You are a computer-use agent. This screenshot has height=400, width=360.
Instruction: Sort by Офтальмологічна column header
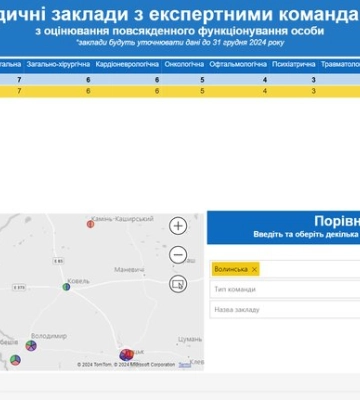click(x=238, y=64)
